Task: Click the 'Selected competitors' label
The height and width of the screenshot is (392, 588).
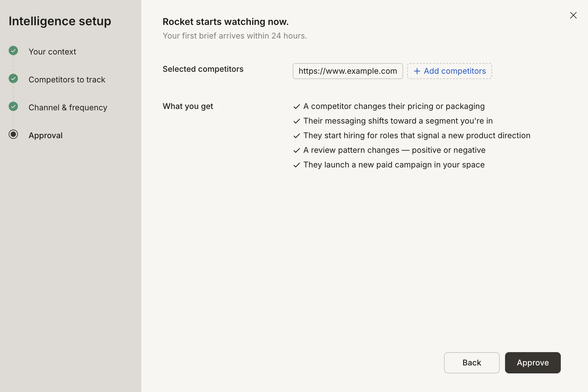Action: [x=203, y=69]
